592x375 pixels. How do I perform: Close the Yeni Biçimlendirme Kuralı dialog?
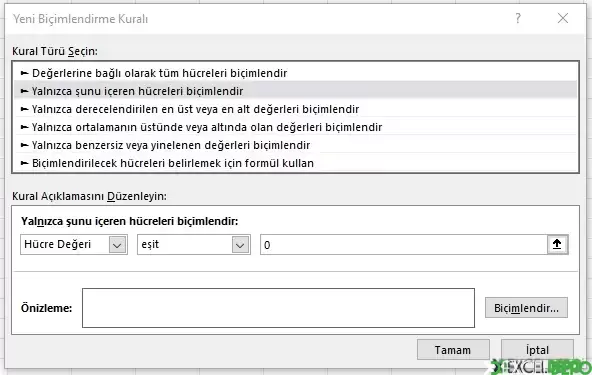click(x=563, y=18)
